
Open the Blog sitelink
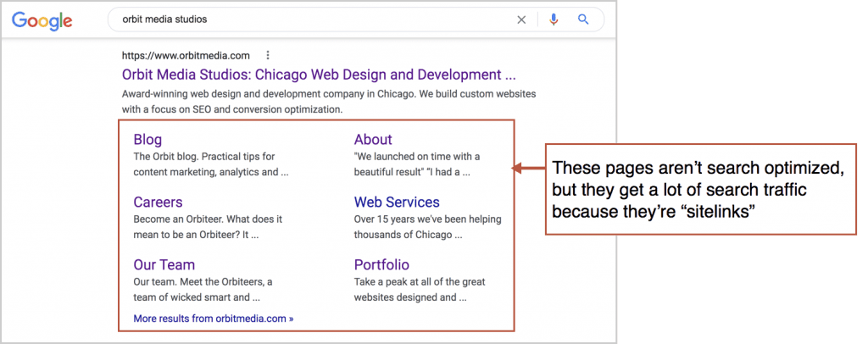click(147, 139)
